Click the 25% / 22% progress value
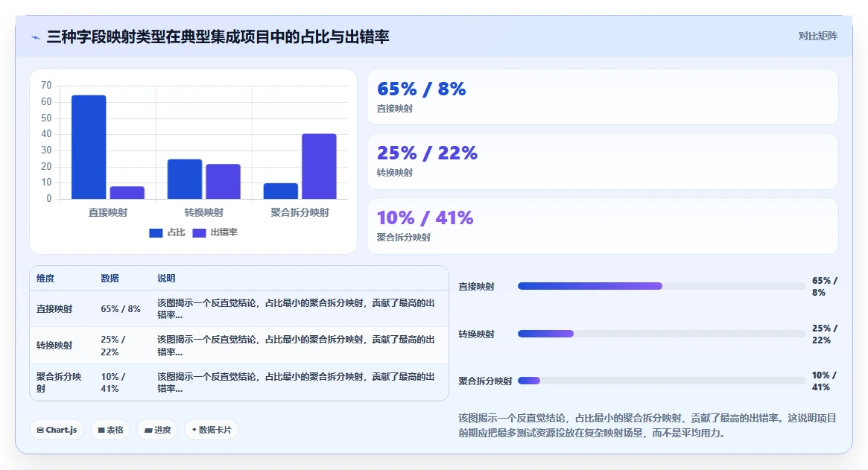 click(825, 334)
